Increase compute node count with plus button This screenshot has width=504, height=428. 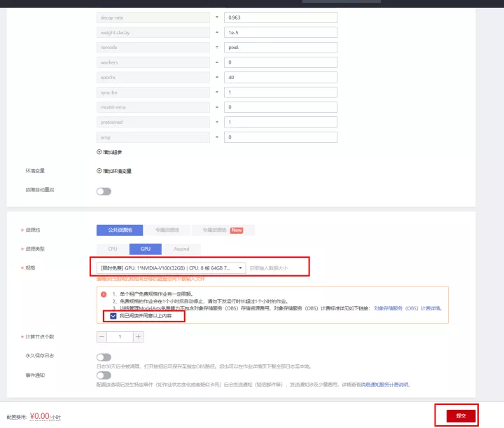click(139, 337)
